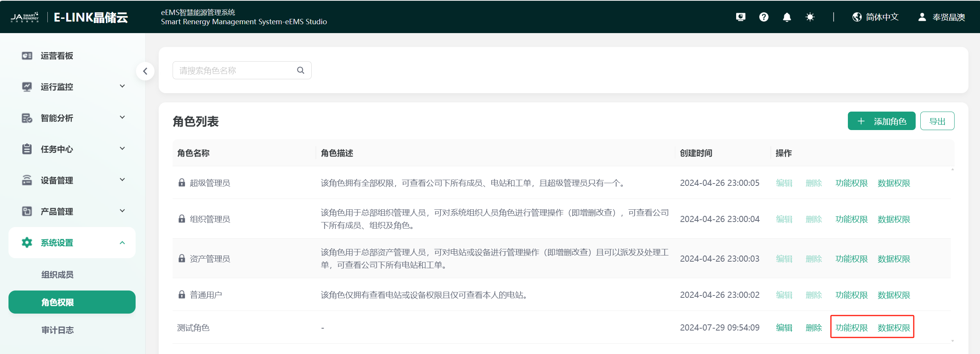Click the 添加角色 button
980x354 pixels.
click(x=881, y=121)
